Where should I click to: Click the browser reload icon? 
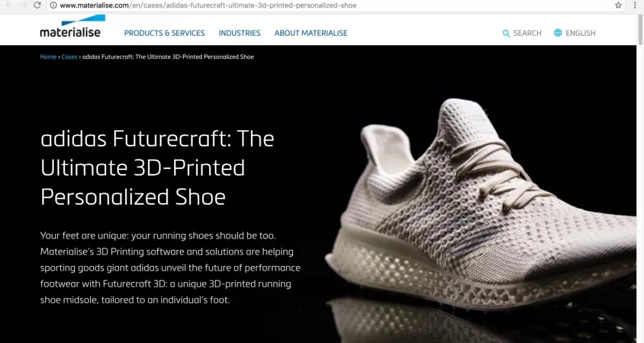click(37, 5)
